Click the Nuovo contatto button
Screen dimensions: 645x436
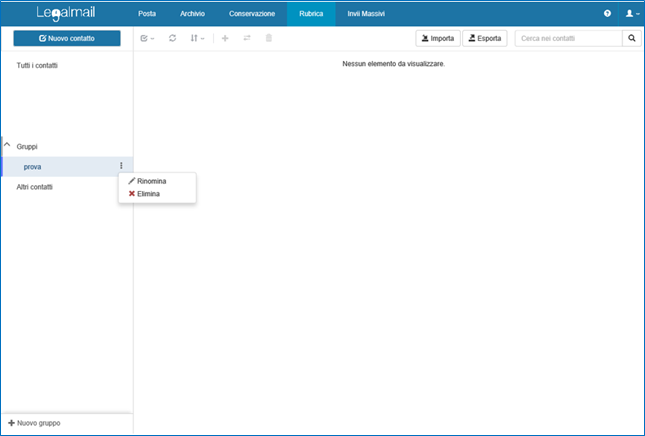click(66, 38)
